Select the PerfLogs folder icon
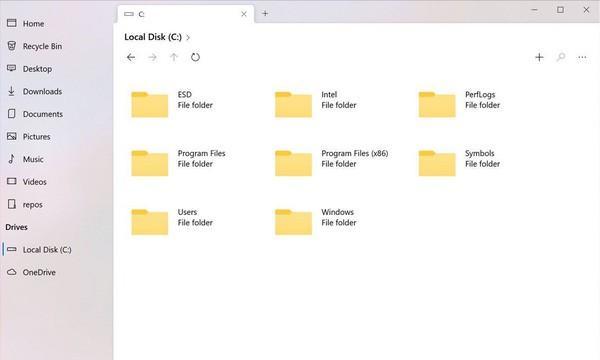Viewport: 600px width, 360px height. 437,104
